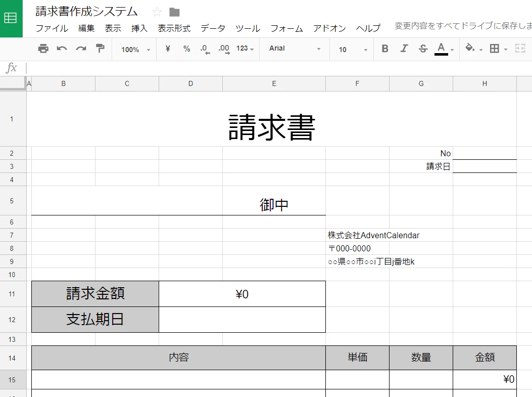Open the 表示 menu

pos(113,28)
